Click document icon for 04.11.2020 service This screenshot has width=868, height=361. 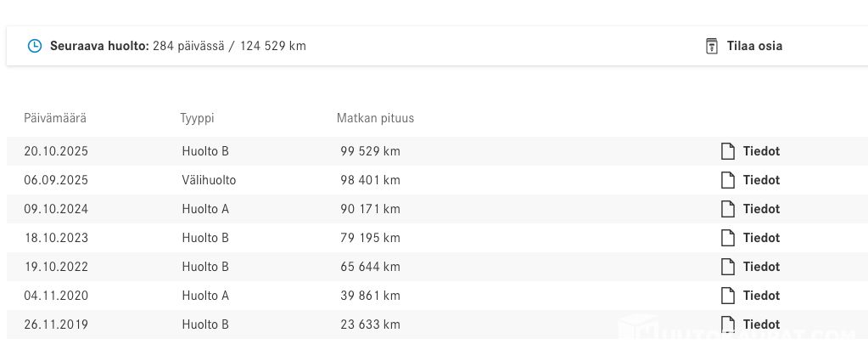[x=727, y=296]
